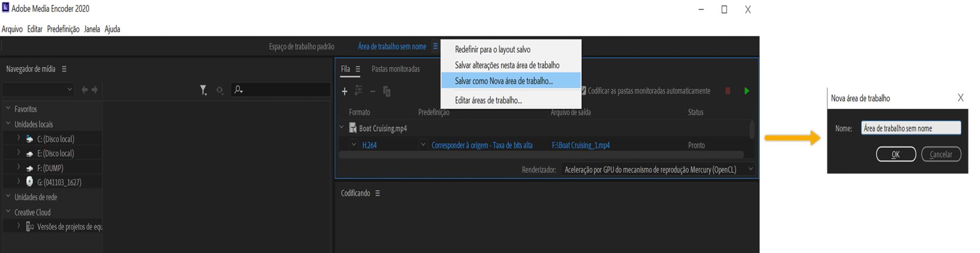
Task: Click OK in Nova área de trabalho dialog
Action: [x=896, y=154]
